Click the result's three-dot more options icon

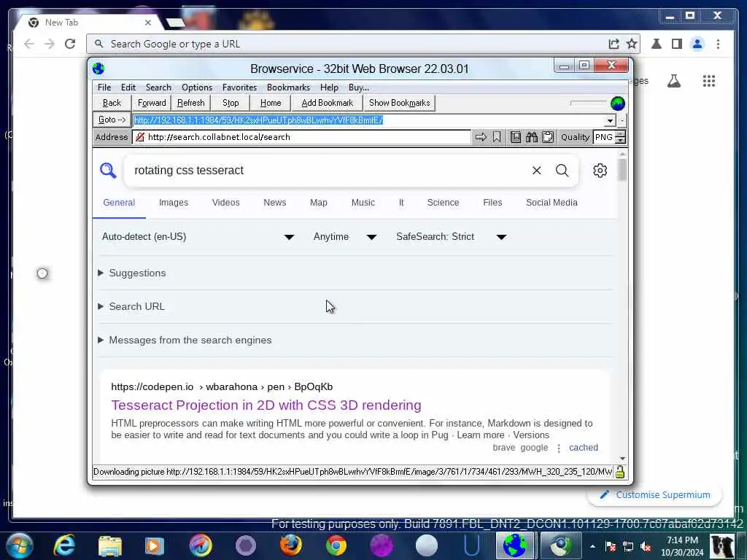coord(558,448)
